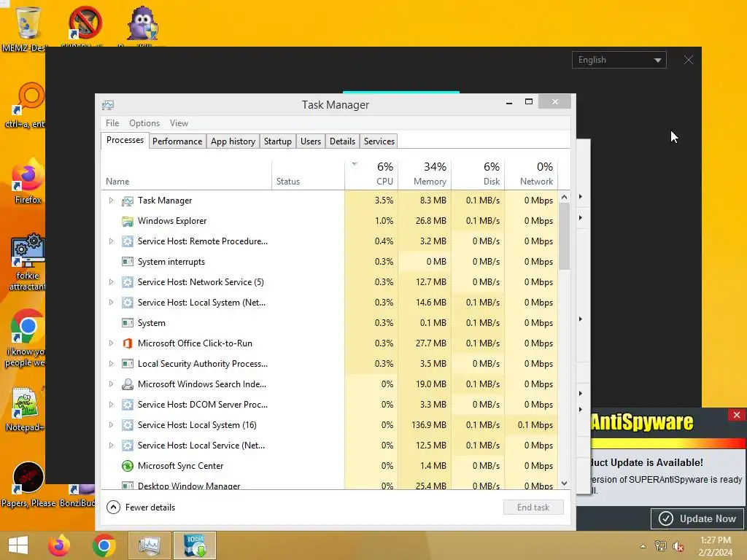Click the process list scrollbar thumb

coord(564,236)
